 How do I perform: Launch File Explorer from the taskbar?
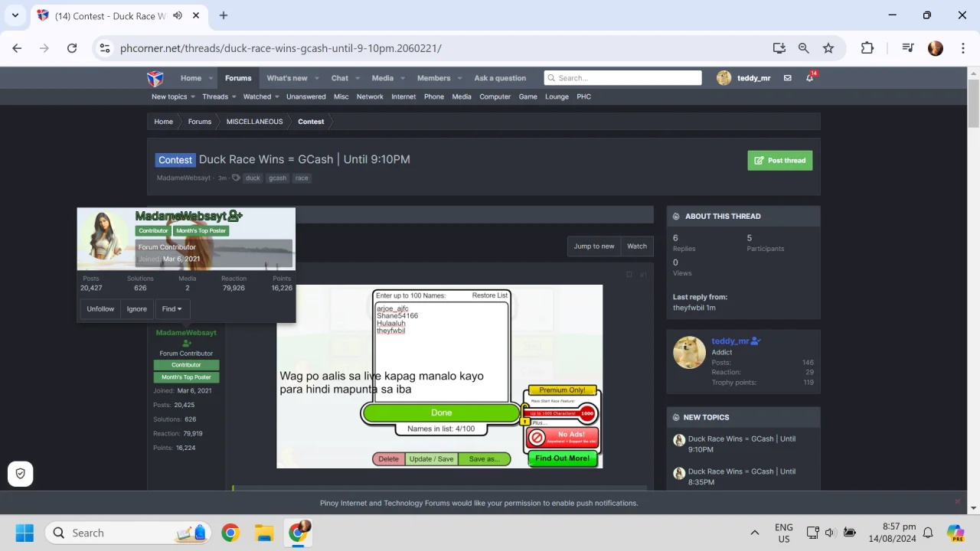click(x=264, y=533)
